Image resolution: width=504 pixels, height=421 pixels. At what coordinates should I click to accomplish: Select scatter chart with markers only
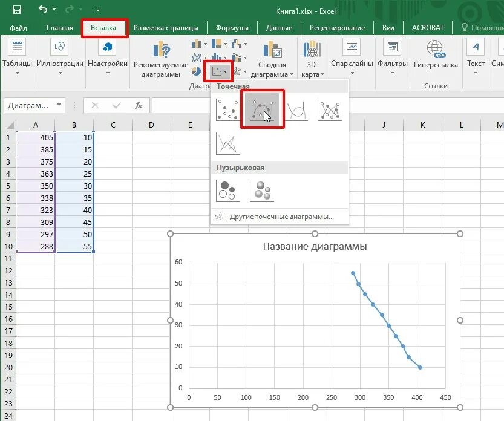point(227,110)
